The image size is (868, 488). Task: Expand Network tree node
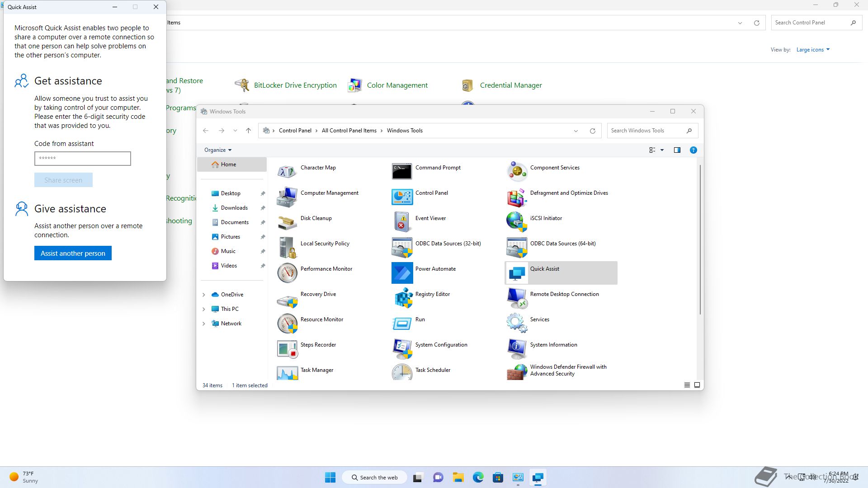203,324
